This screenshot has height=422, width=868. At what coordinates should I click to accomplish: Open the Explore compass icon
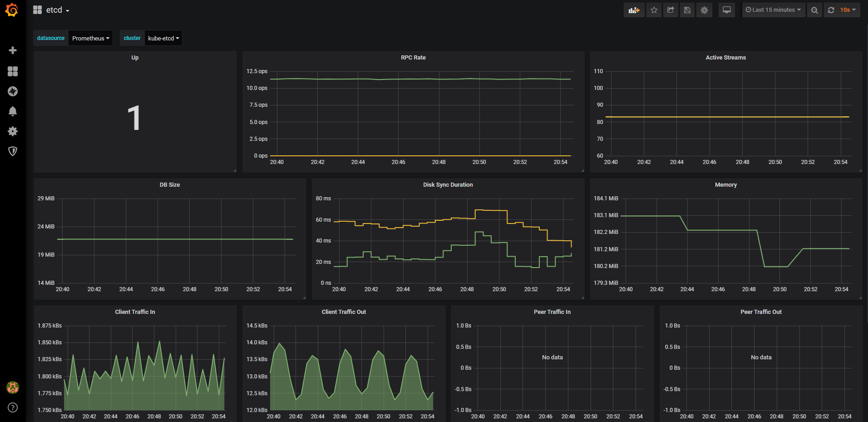tap(13, 91)
